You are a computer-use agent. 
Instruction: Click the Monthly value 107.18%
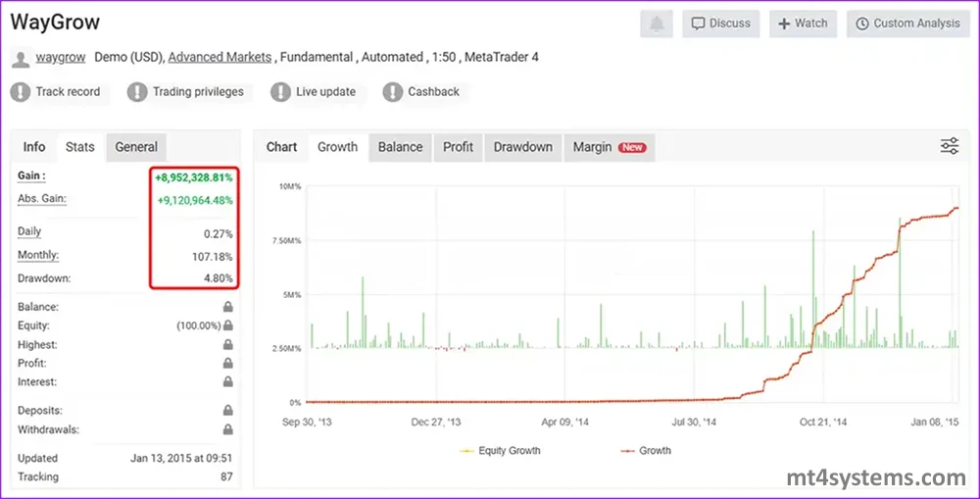coord(213,257)
